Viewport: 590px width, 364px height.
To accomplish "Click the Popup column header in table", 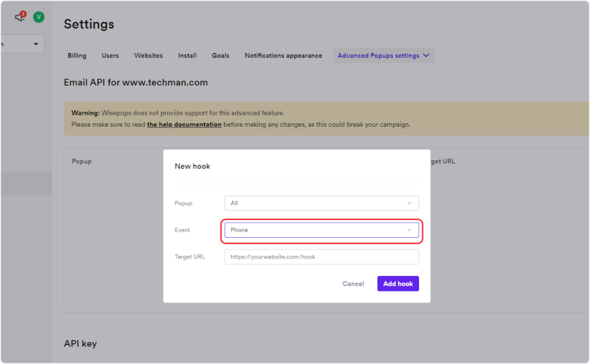I will [82, 161].
